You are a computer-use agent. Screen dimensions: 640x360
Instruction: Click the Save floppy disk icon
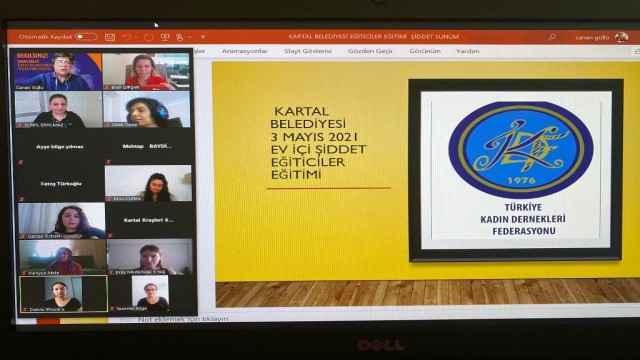pyautogui.click(x=110, y=37)
